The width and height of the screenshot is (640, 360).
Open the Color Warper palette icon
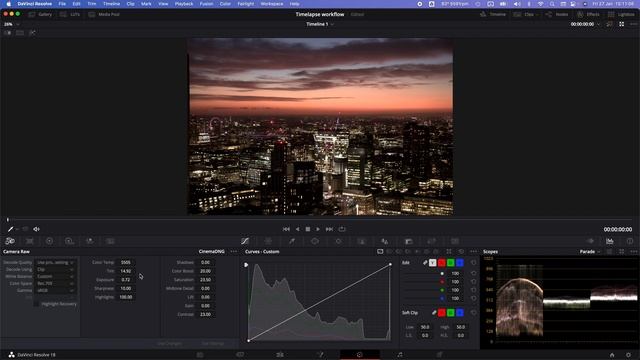268,241
